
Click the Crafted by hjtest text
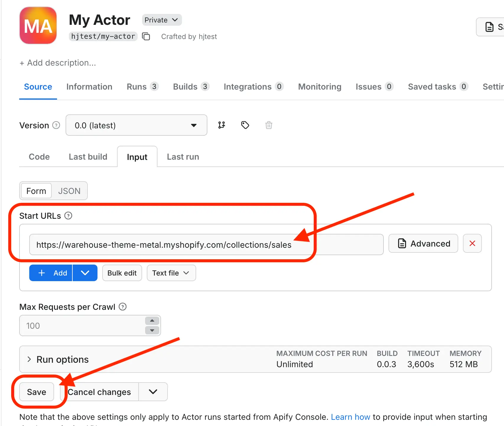[189, 36]
